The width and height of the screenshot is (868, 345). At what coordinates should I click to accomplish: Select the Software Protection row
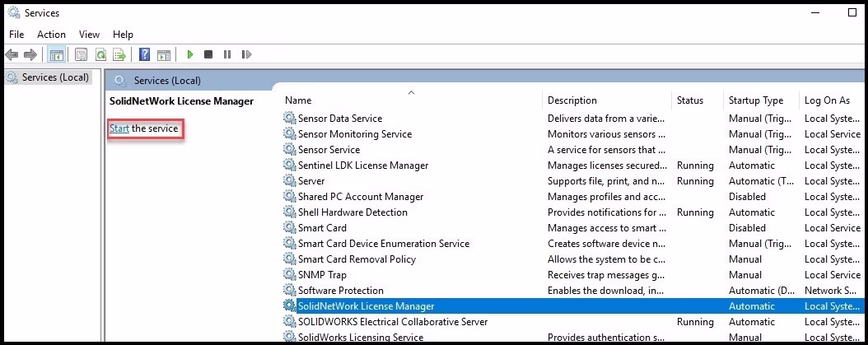(572, 291)
